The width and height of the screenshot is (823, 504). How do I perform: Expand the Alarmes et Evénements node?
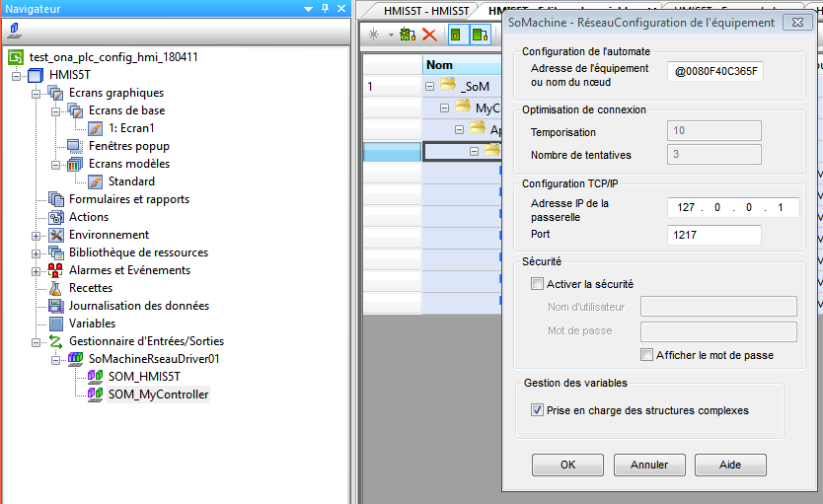pyautogui.click(x=36, y=271)
